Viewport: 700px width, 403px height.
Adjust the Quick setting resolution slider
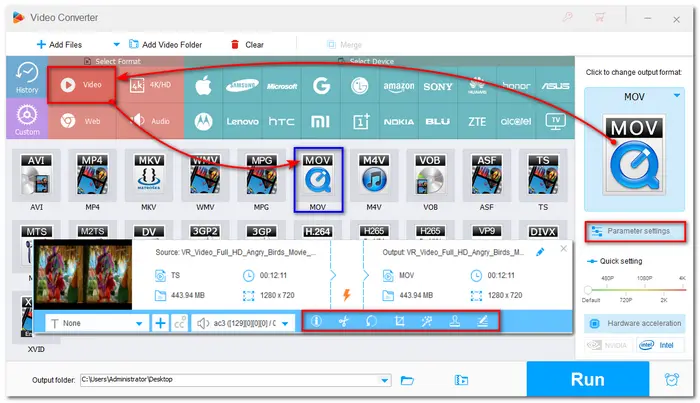click(x=588, y=290)
